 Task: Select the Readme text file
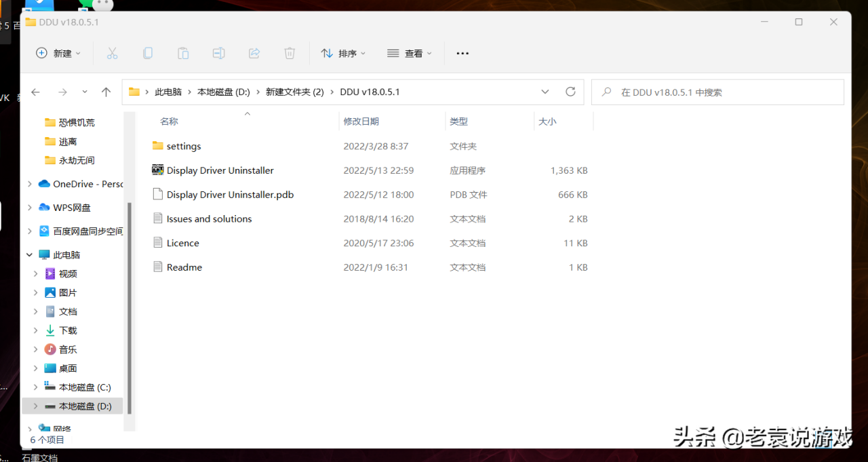tap(184, 267)
